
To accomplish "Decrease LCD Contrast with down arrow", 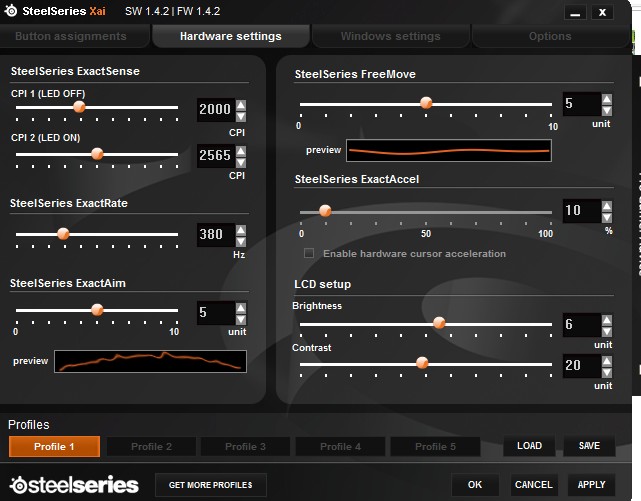I will click(x=607, y=372).
